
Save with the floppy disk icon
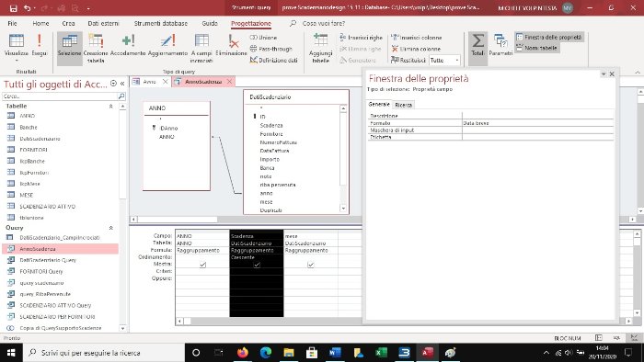14,7
